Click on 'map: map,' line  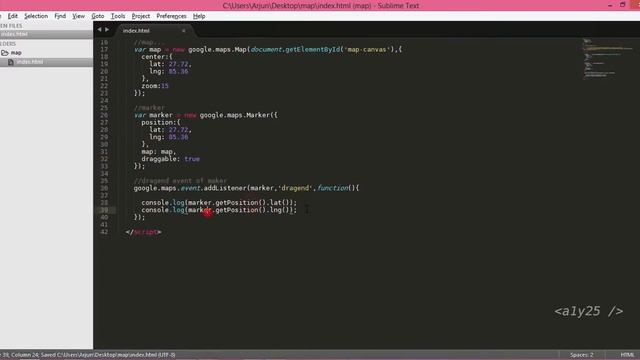tap(158, 152)
